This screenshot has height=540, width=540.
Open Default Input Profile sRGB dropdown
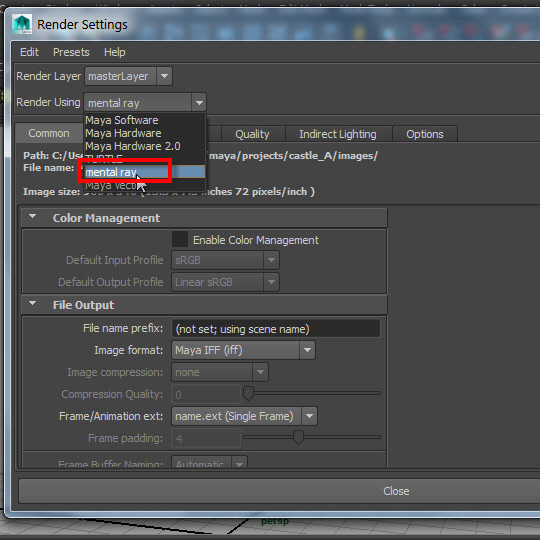[225, 260]
